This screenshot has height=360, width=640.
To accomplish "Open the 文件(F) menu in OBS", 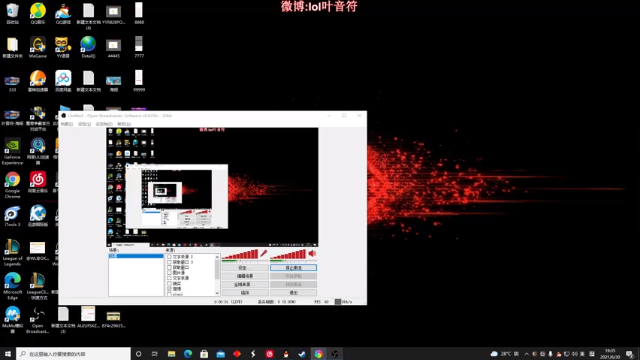I will click(67, 124).
